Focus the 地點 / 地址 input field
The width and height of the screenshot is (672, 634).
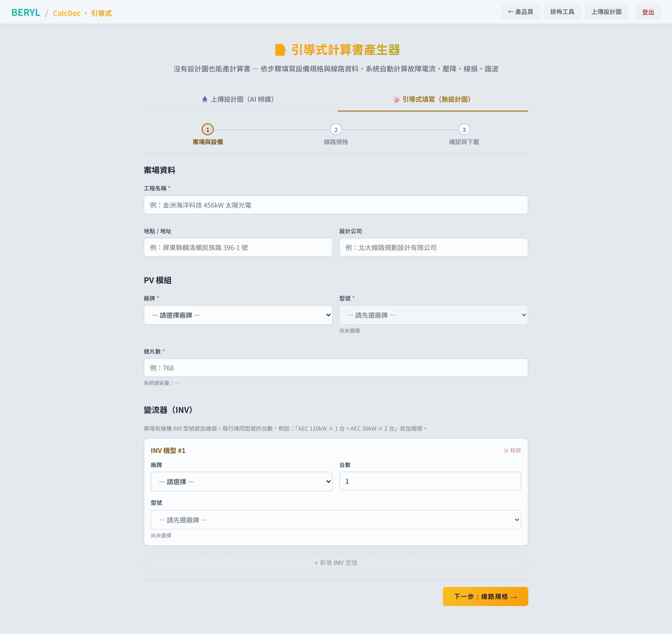pyautogui.click(x=238, y=247)
